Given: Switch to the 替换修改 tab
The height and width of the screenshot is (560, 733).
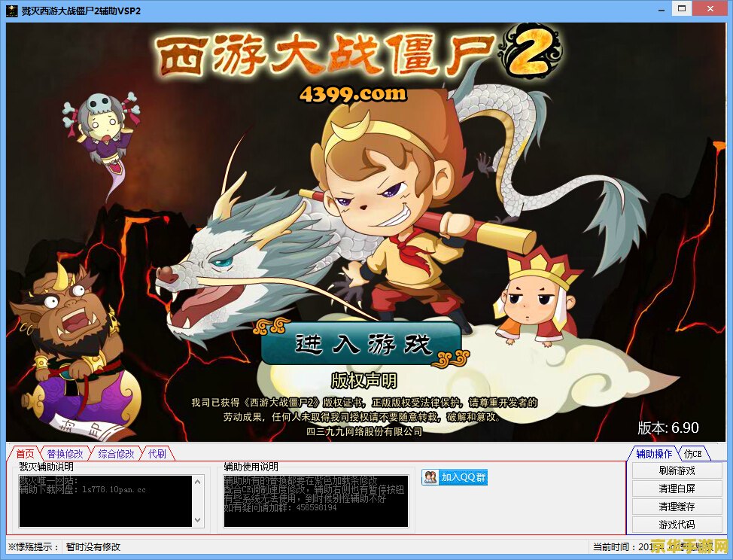Looking at the screenshot, I should pos(65,453).
